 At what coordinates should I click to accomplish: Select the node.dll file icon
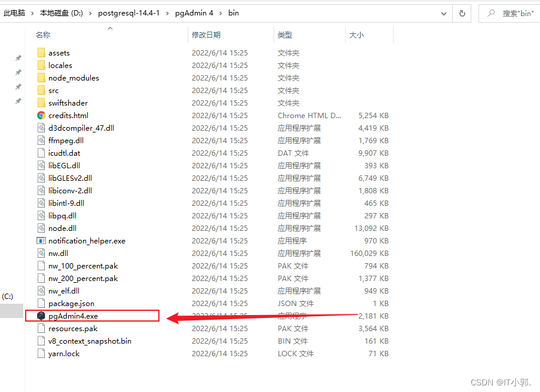pos(41,229)
